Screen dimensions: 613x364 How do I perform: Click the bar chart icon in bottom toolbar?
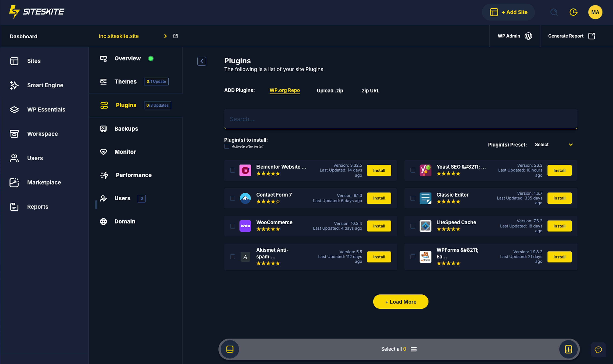568,349
